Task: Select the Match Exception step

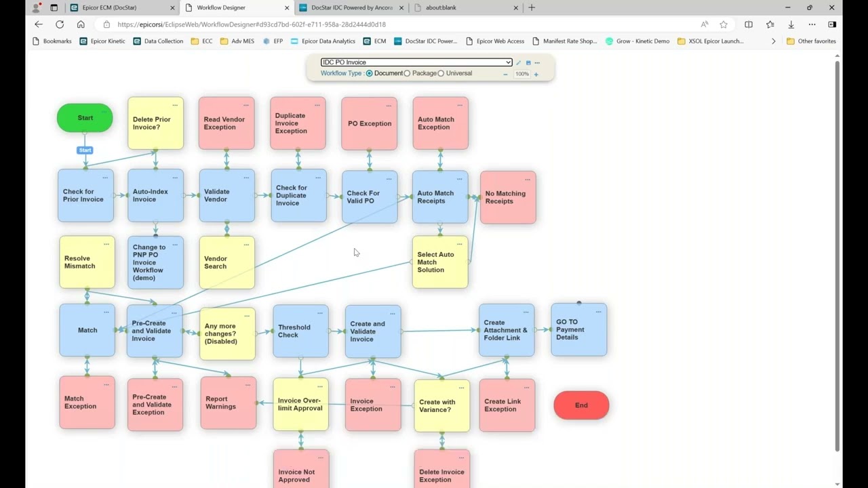Action: click(x=87, y=403)
